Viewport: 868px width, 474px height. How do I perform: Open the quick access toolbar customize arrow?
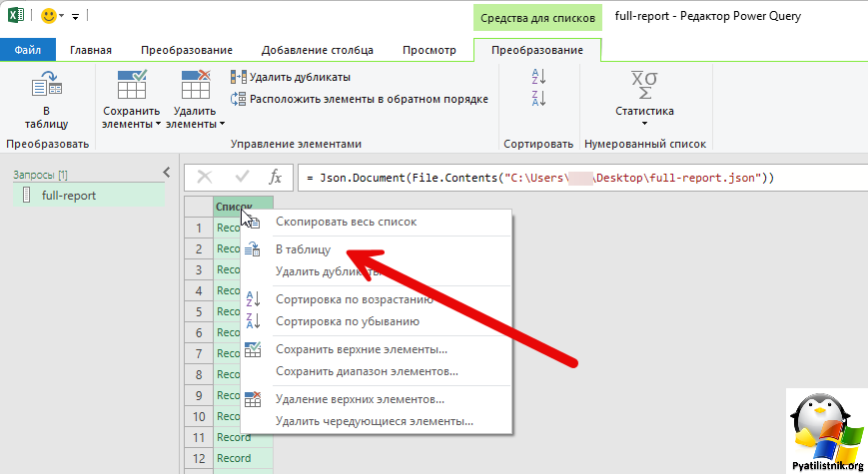(75, 17)
